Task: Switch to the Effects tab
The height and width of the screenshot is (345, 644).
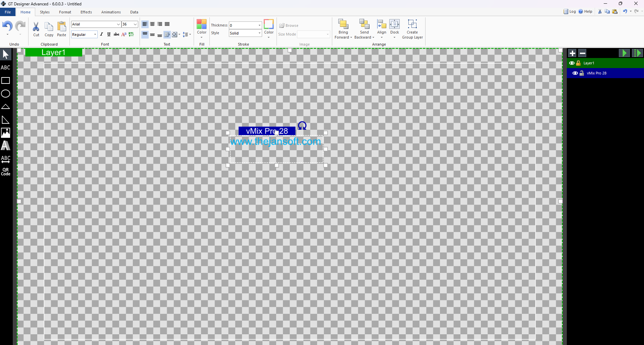Action: pyautogui.click(x=86, y=12)
